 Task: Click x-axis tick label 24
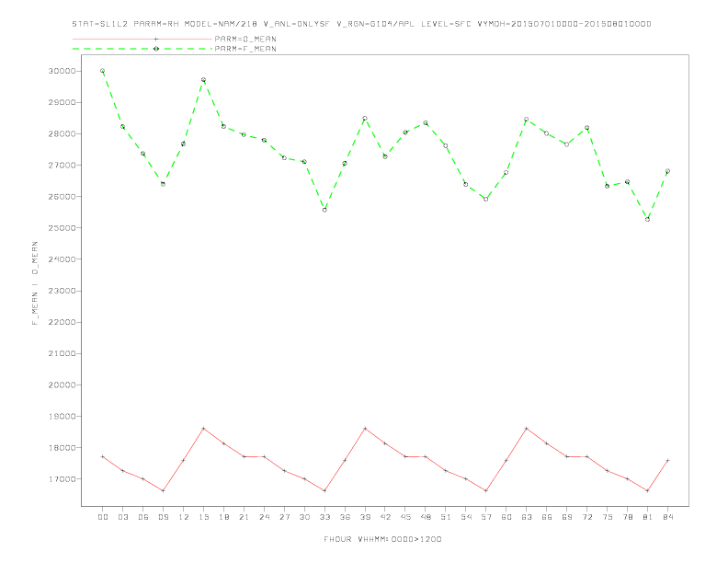264,517
